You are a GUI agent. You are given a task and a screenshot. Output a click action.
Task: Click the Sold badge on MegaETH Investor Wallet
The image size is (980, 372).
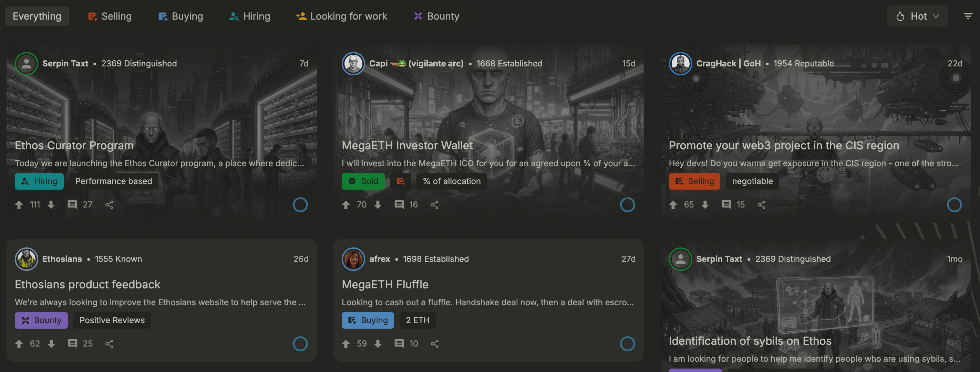363,181
